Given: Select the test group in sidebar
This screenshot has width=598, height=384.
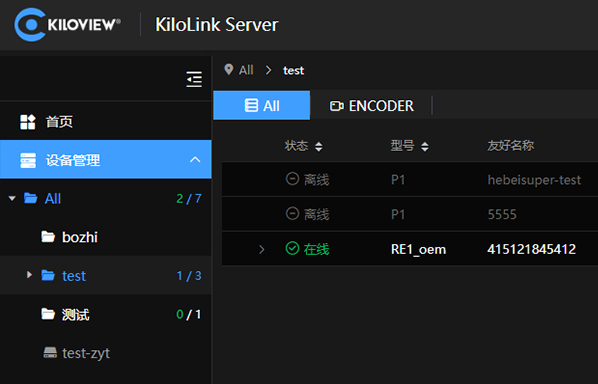Looking at the screenshot, I should 74,276.
